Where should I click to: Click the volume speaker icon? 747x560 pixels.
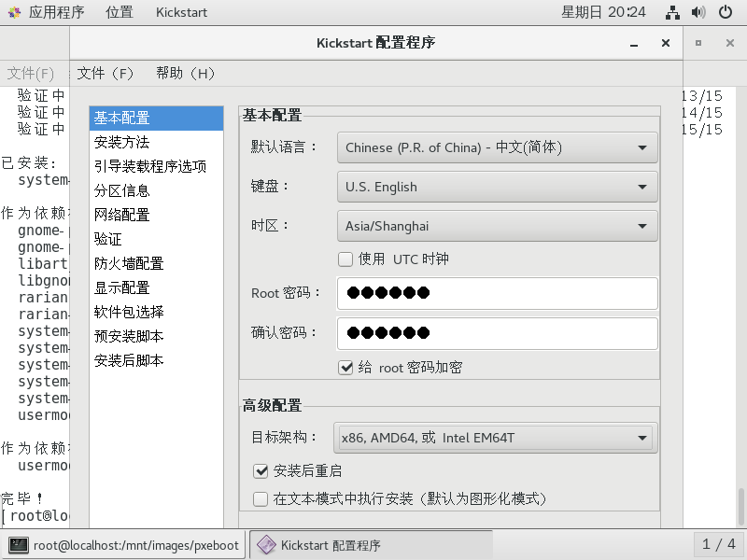tap(698, 12)
